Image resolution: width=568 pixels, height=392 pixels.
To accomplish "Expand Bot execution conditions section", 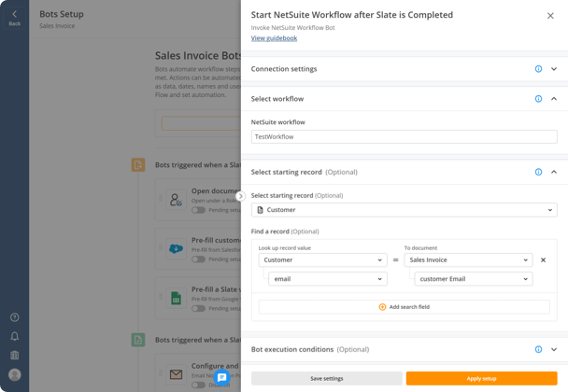I will pyautogui.click(x=554, y=349).
